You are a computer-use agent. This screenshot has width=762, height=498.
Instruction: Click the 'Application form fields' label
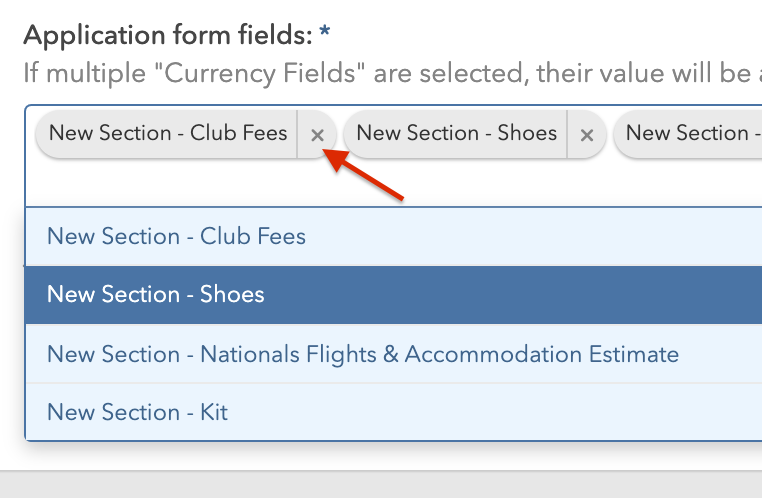166,37
